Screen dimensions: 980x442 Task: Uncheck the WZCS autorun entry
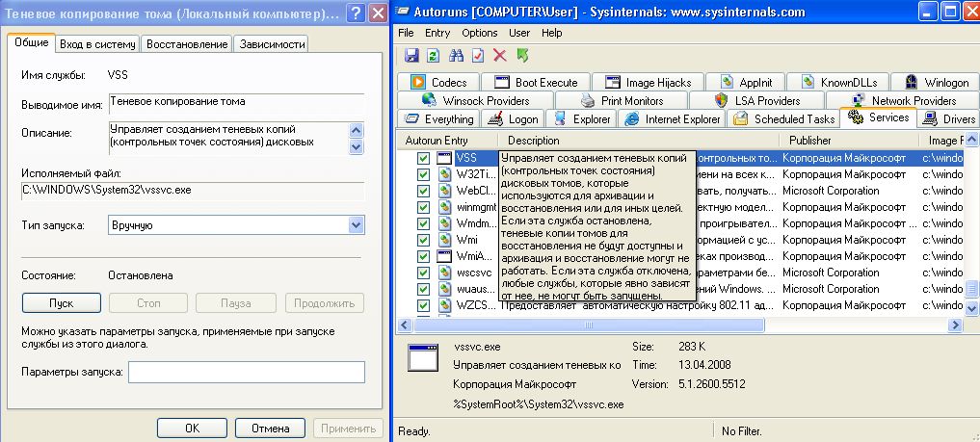click(x=423, y=305)
